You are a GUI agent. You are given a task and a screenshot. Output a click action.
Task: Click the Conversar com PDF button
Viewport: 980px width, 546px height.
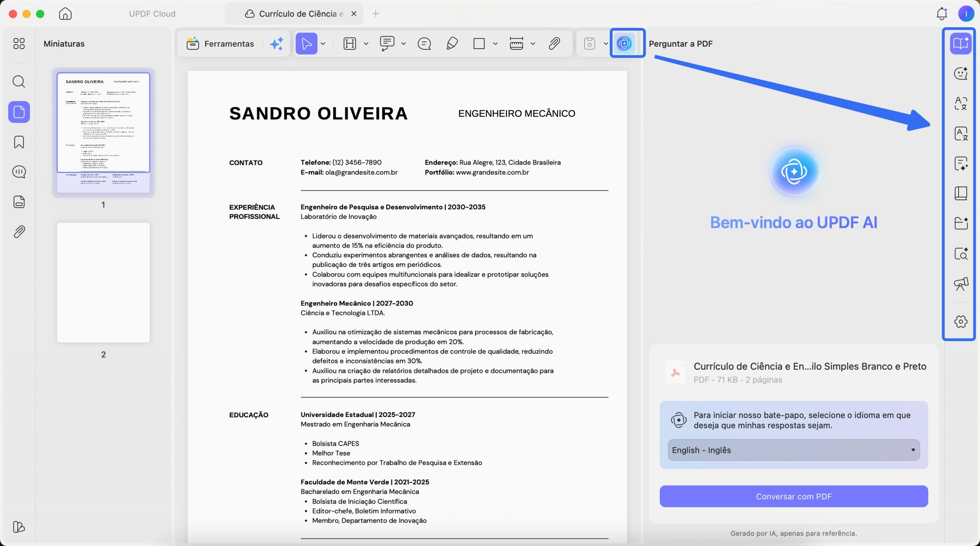[794, 497]
